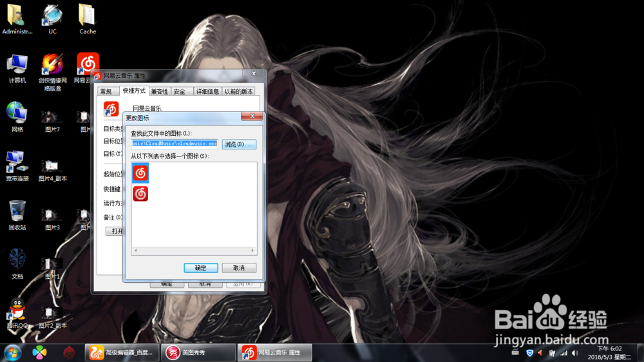Switch to 快捷方式 tab in properties window
644x362 pixels.
point(134,90)
